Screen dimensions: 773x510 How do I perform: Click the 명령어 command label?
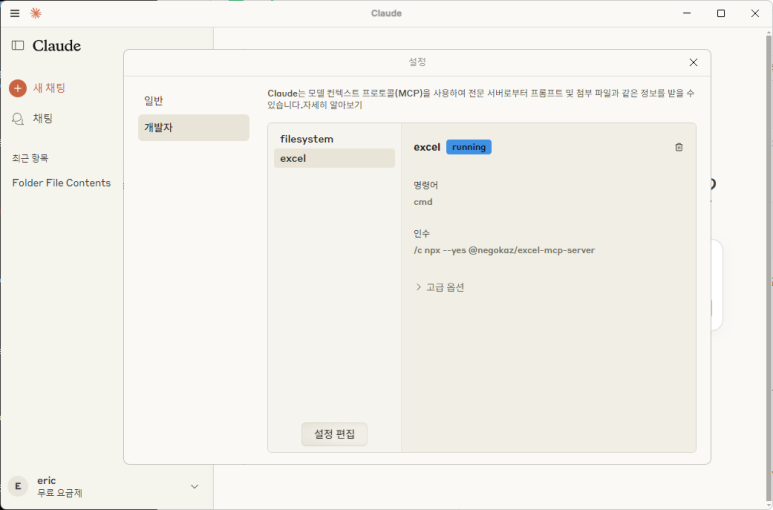[426, 185]
